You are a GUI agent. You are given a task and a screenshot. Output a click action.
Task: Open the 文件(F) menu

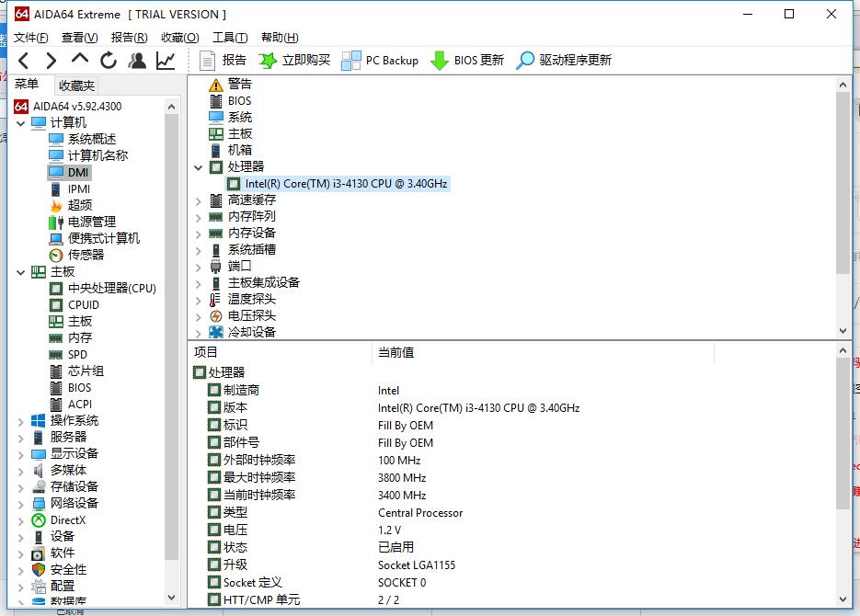30,38
